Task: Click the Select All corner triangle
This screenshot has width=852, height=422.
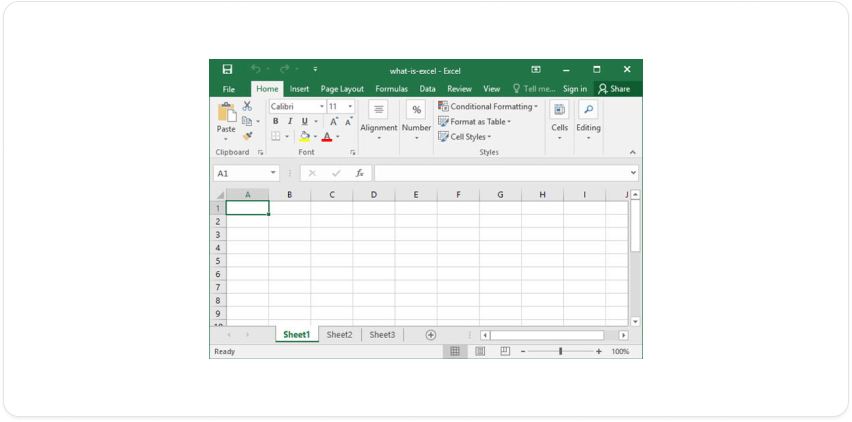Action: 220,195
